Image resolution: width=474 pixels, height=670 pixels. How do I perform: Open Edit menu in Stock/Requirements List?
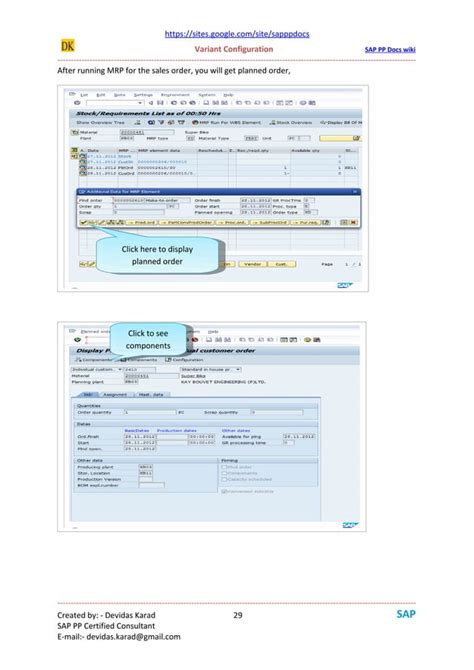tap(101, 95)
